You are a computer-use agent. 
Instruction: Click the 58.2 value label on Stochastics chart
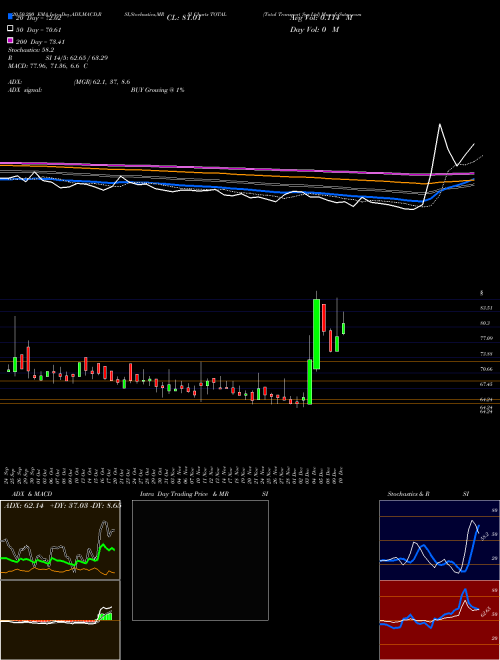[x=484, y=536]
